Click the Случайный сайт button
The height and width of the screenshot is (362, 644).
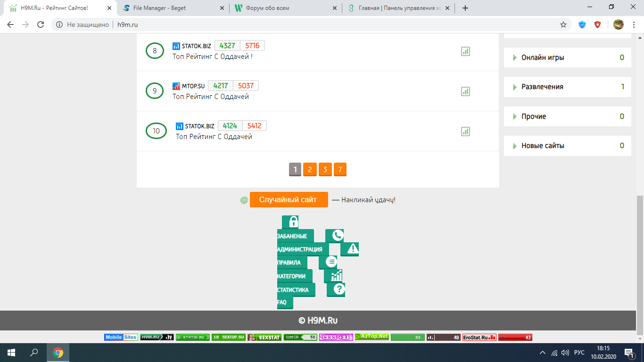289,199
